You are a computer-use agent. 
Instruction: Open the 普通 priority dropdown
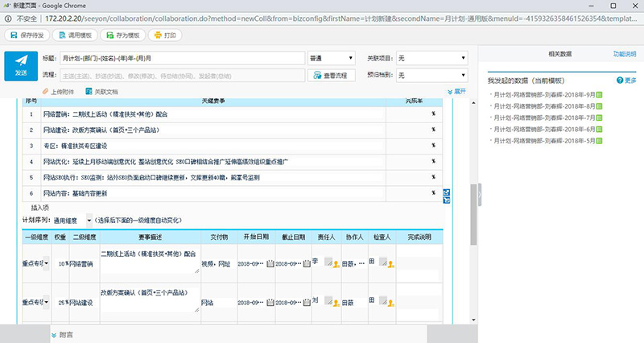pyautogui.click(x=331, y=59)
